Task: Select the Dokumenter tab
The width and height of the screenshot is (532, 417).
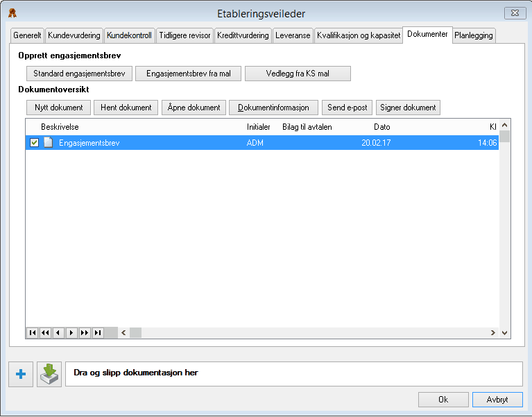Action: point(427,34)
